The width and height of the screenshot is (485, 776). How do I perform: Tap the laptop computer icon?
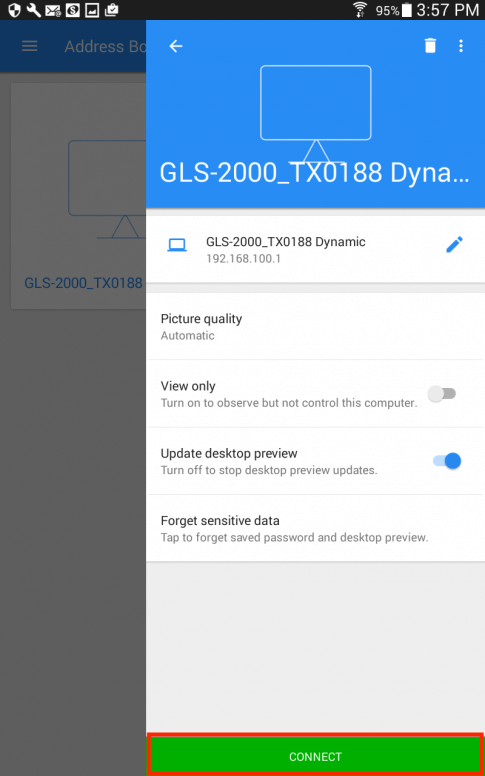click(177, 245)
